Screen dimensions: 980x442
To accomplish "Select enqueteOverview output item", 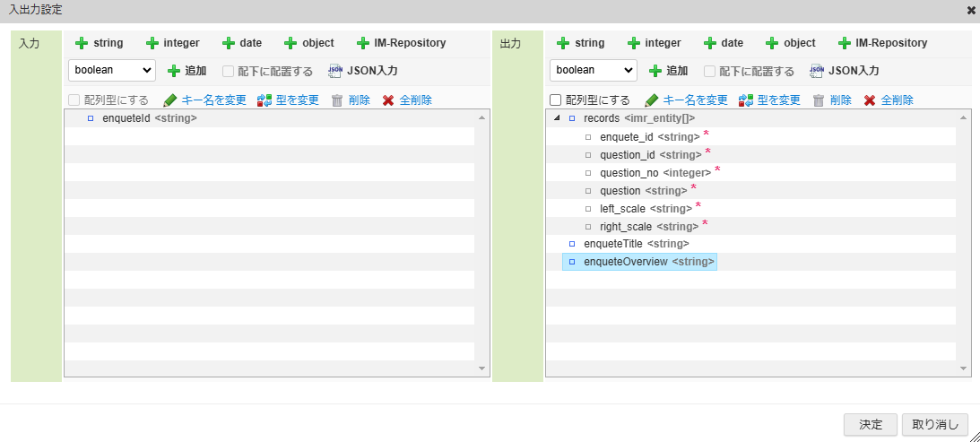I will [640, 262].
